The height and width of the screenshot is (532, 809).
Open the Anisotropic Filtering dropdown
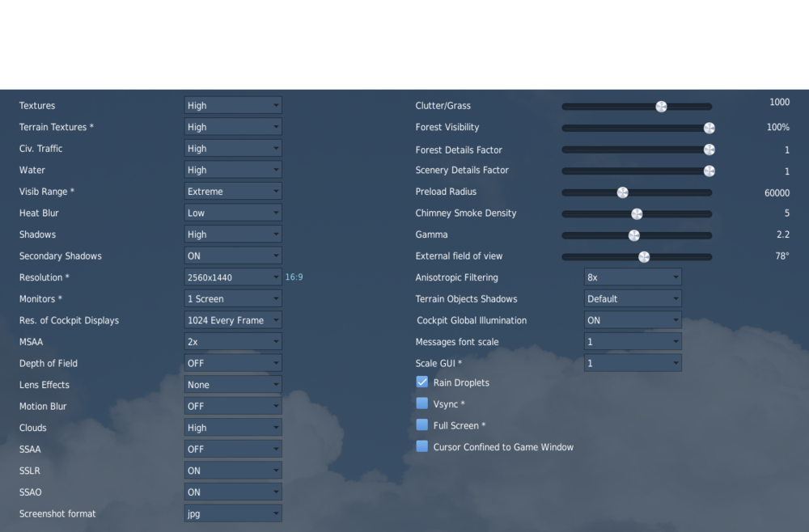pos(633,277)
